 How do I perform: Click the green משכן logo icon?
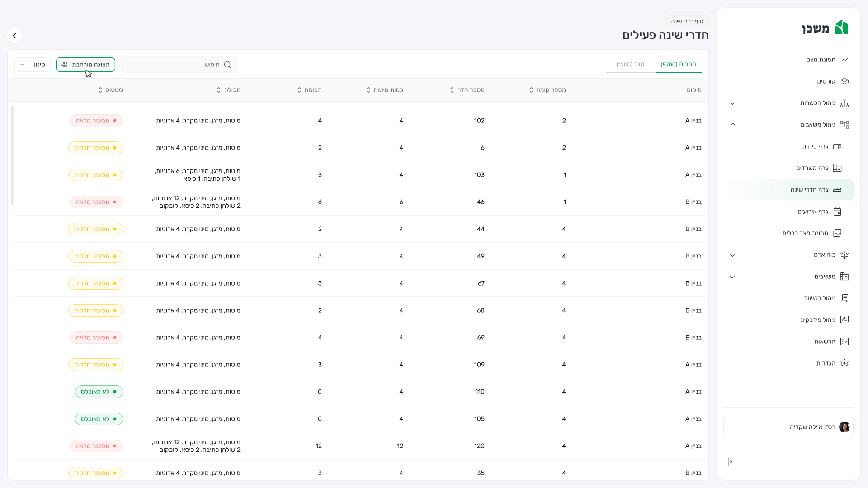click(x=841, y=28)
